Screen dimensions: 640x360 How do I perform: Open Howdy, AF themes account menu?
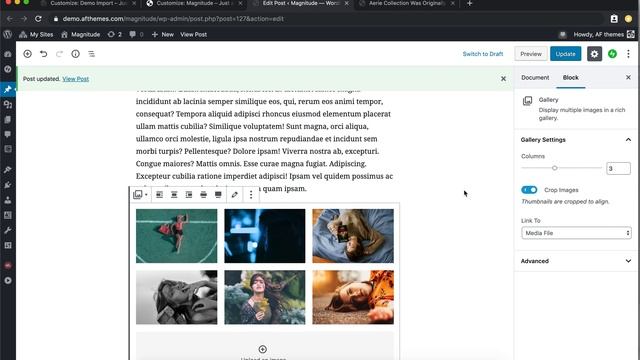(603, 34)
